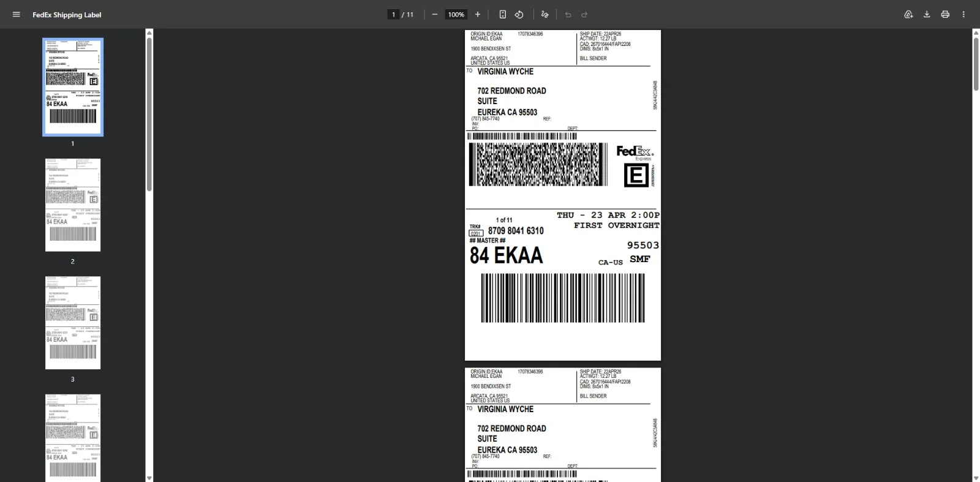Select page 3 thumbnail
The width and height of the screenshot is (980, 482).
point(73,323)
